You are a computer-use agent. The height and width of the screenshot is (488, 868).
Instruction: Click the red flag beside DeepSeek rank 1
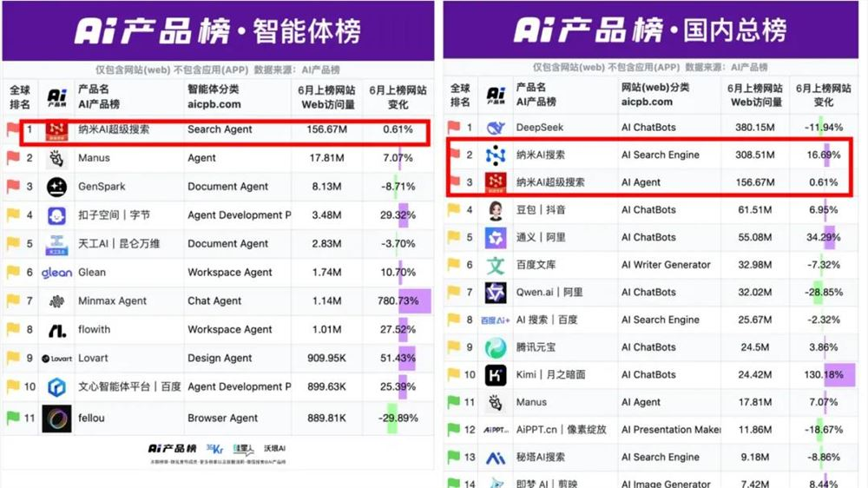click(453, 128)
